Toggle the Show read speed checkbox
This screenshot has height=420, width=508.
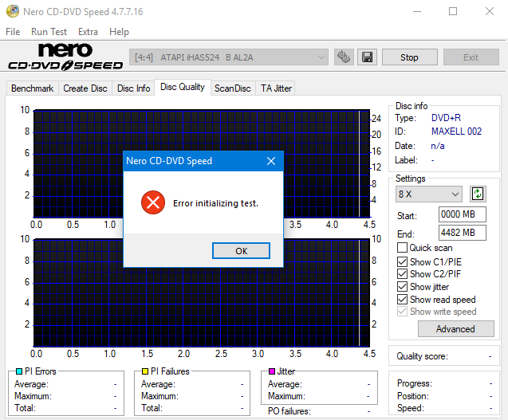pyautogui.click(x=402, y=299)
